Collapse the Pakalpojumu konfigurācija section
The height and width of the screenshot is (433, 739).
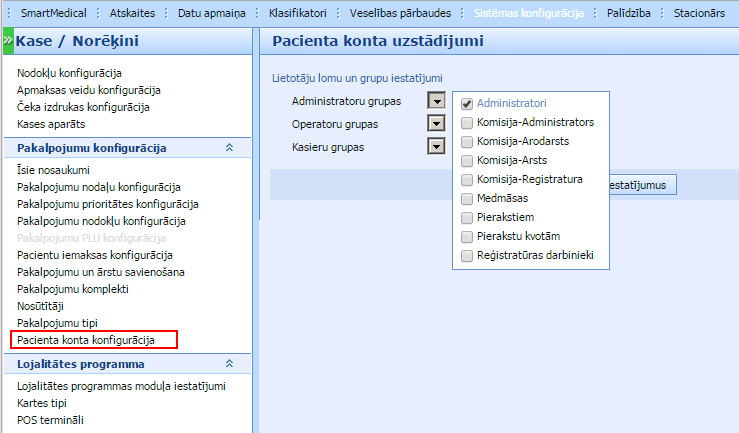(x=229, y=148)
